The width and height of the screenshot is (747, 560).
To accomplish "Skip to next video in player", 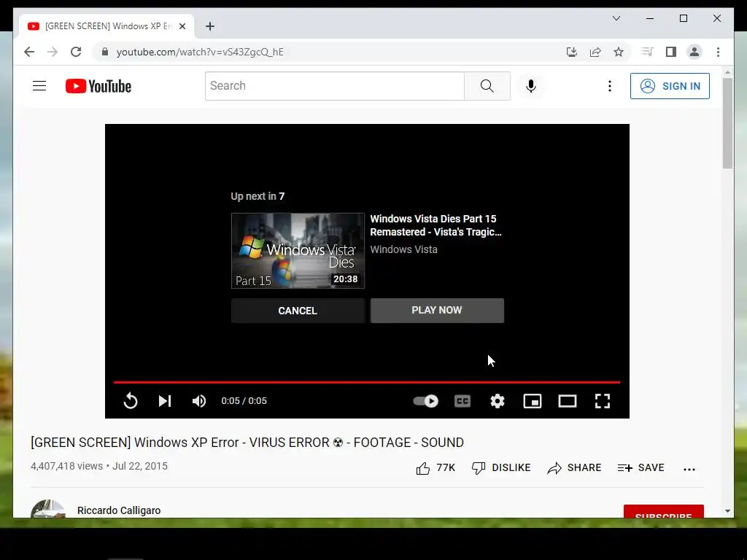I will pyautogui.click(x=165, y=401).
